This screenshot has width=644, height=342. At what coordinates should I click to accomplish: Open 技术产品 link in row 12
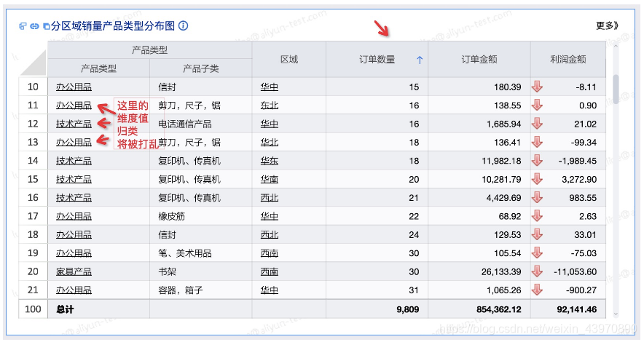[x=74, y=124]
